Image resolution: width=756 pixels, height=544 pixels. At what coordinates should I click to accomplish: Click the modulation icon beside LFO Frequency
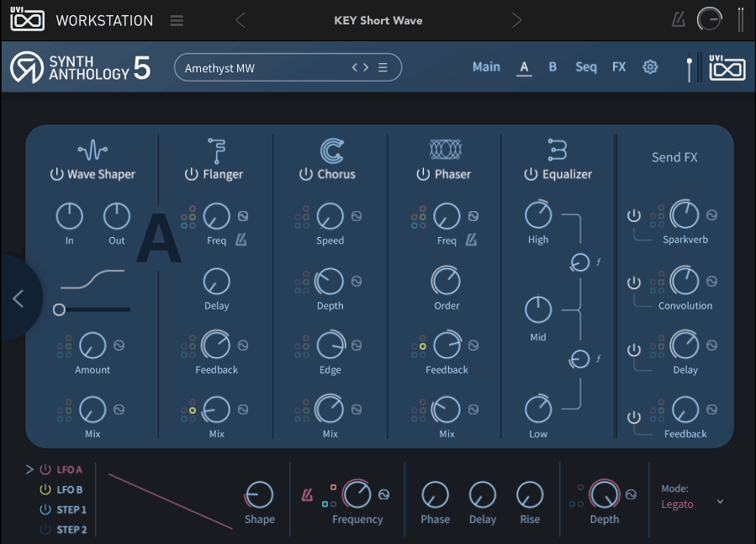click(383, 494)
